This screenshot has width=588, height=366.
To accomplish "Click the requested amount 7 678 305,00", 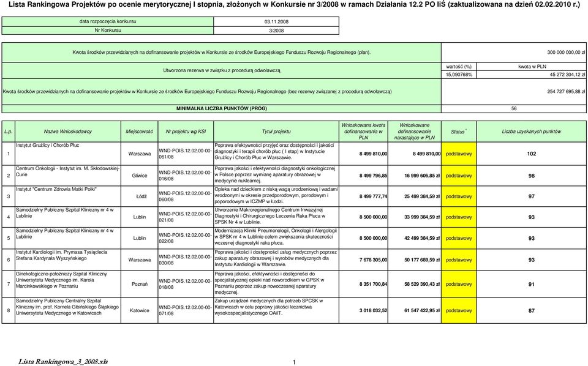I will click(373, 260).
